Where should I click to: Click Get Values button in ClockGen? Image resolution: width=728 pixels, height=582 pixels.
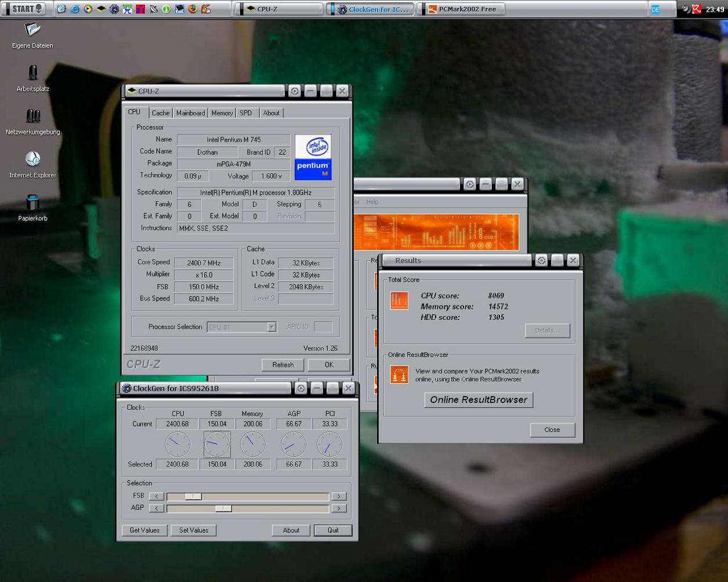click(x=144, y=530)
